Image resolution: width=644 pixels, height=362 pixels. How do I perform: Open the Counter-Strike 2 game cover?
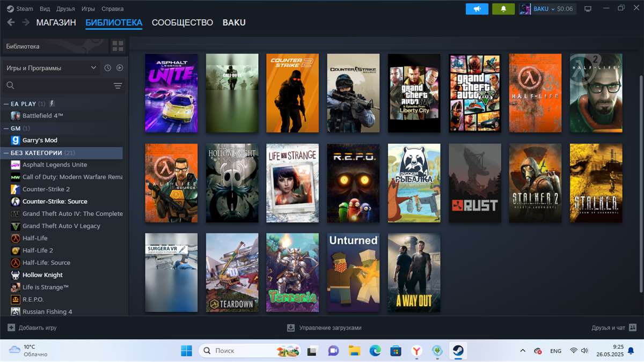tap(292, 93)
